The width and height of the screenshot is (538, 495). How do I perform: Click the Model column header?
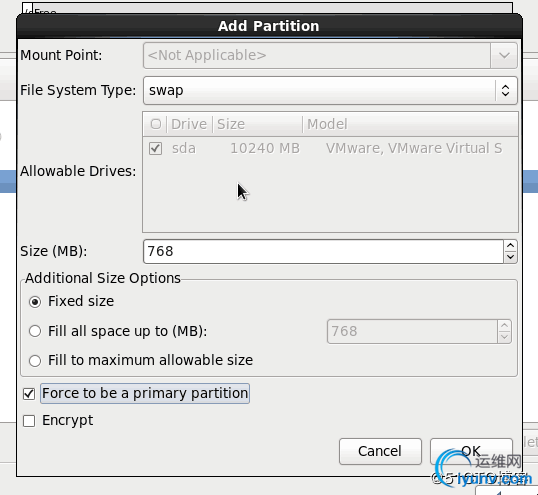coord(410,124)
